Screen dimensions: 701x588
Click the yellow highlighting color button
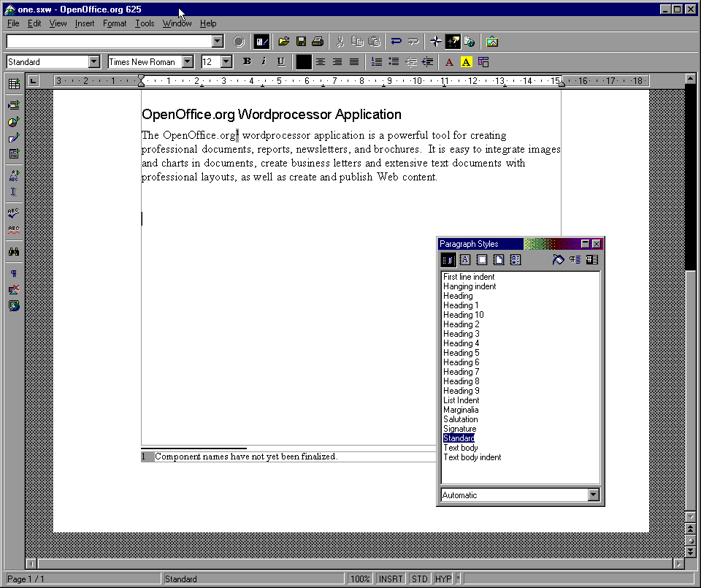tap(466, 62)
